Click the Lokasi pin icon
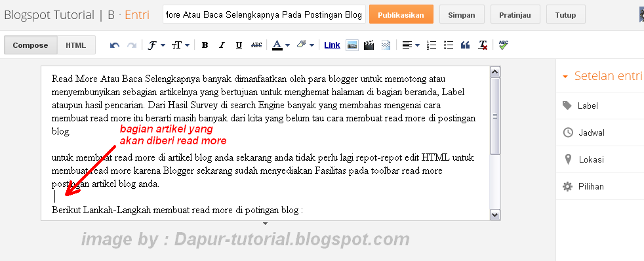This screenshot has width=644, height=261. pyautogui.click(x=568, y=159)
